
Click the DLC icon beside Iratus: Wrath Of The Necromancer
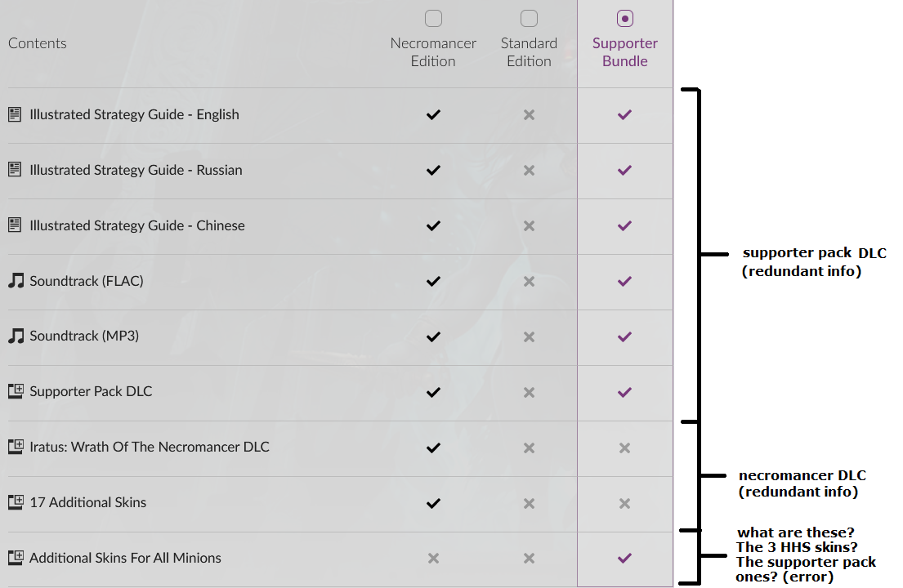tap(16, 447)
